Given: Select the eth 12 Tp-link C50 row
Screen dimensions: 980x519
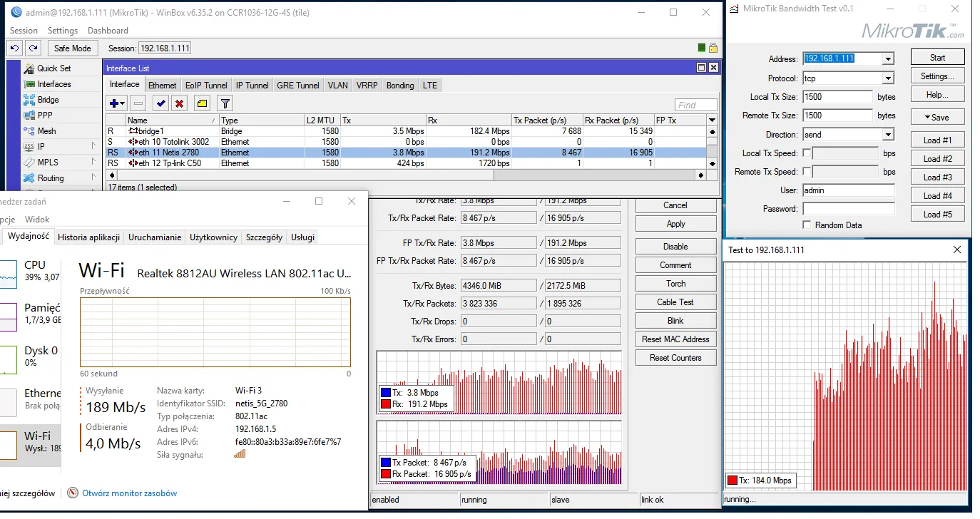Looking at the screenshot, I should (x=406, y=163).
